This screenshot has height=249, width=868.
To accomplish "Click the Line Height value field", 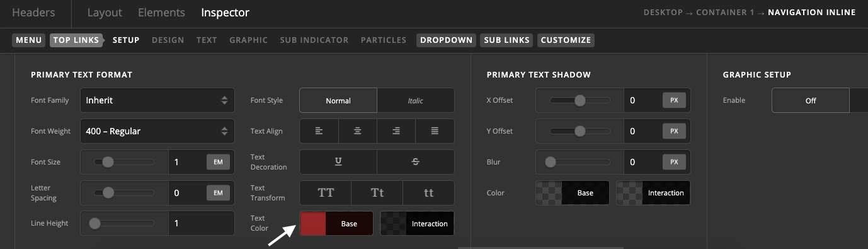I will (202, 223).
